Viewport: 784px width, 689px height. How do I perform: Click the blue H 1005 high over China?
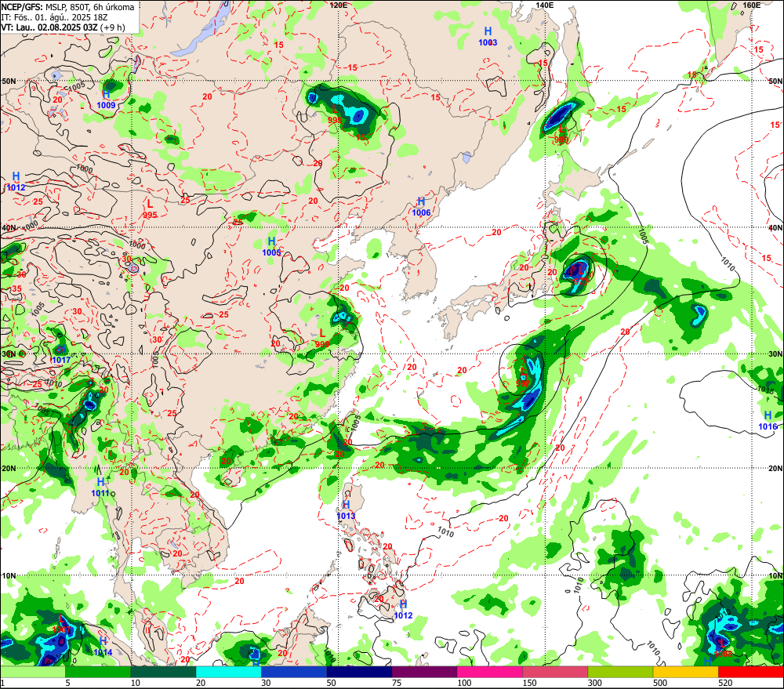(271, 247)
